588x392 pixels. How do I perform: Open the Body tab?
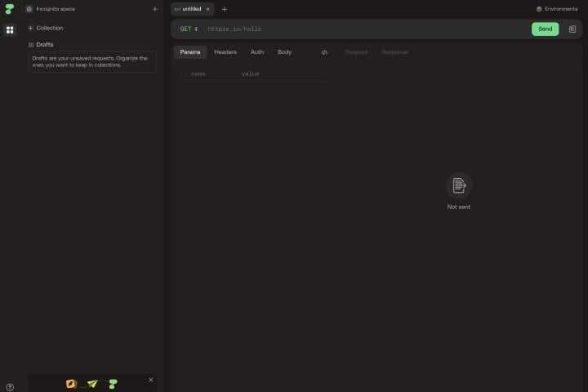tap(284, 52)
